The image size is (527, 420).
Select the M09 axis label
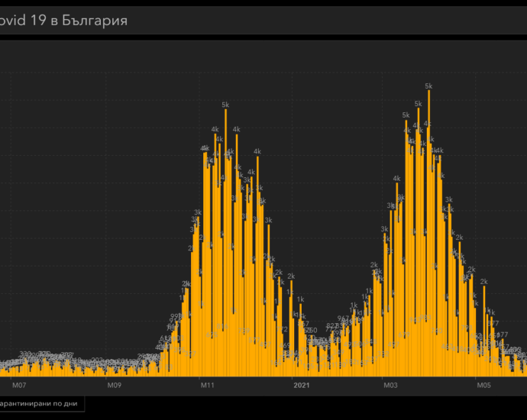(114, 385)
